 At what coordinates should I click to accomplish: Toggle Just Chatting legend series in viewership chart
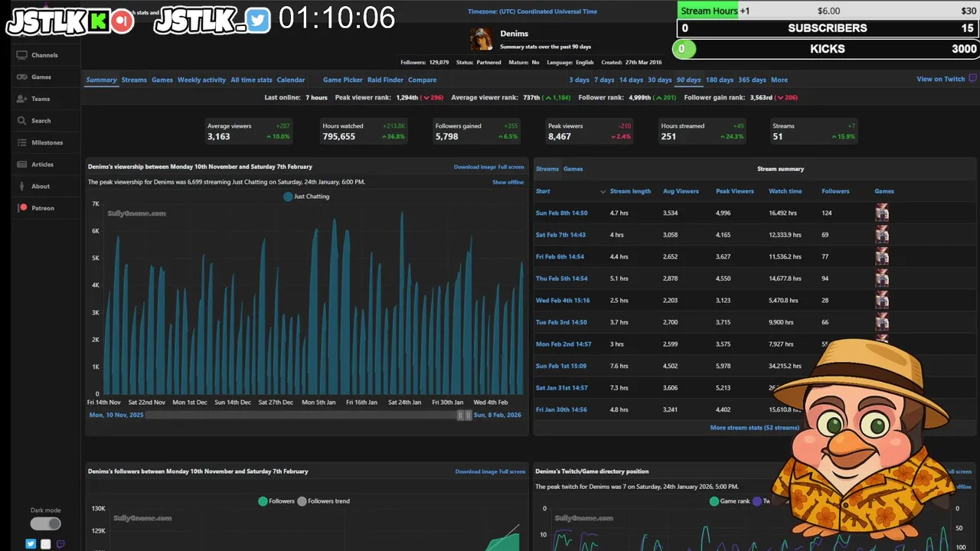(x=306, y=197)
